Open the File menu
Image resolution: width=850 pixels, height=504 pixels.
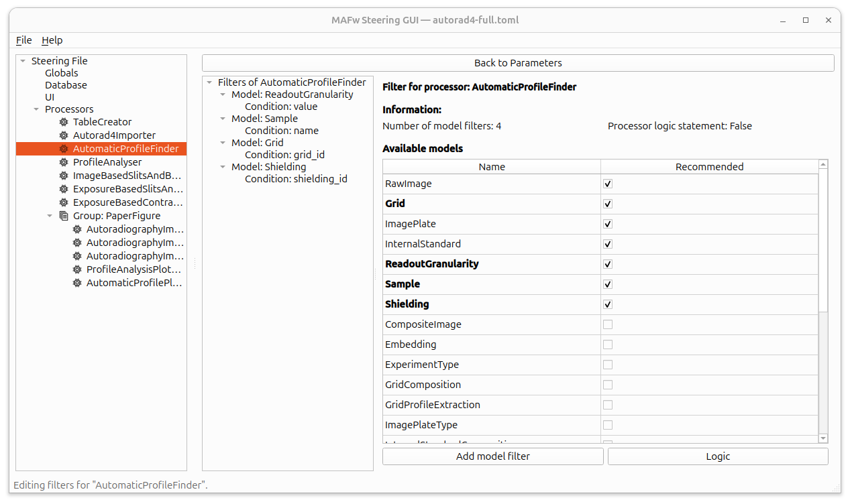23,40
